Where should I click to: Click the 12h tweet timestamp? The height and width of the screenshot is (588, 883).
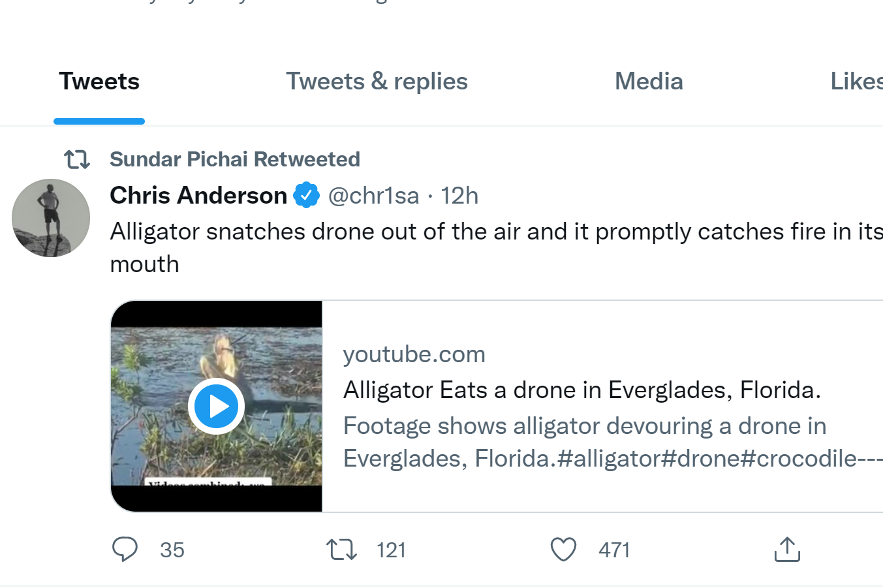click(459, 195)
